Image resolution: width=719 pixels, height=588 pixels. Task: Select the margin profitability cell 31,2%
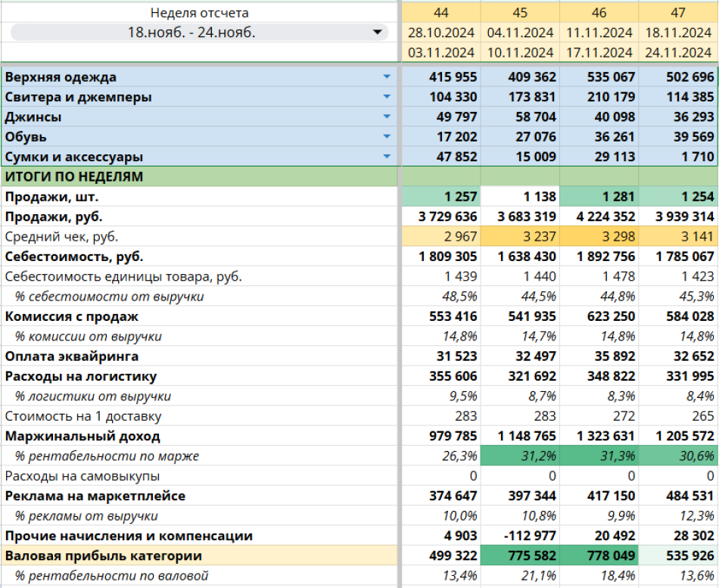(520, 456)
